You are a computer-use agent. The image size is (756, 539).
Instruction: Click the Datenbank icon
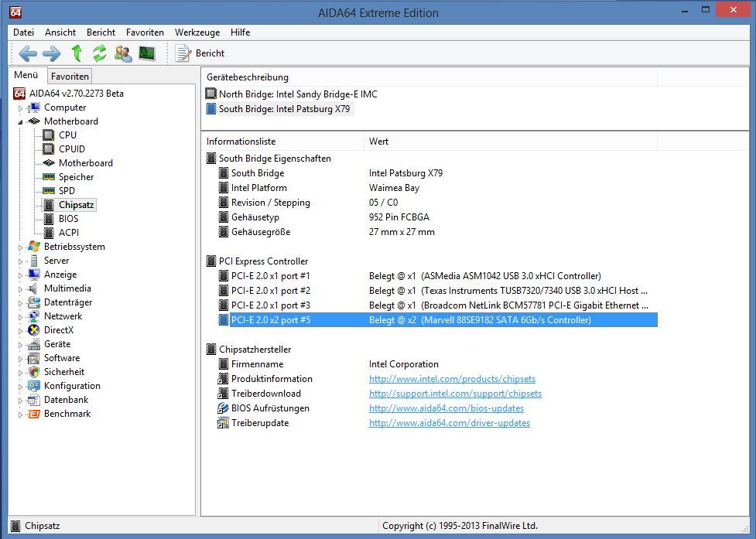pyautogui.click(x=34, y=400)
